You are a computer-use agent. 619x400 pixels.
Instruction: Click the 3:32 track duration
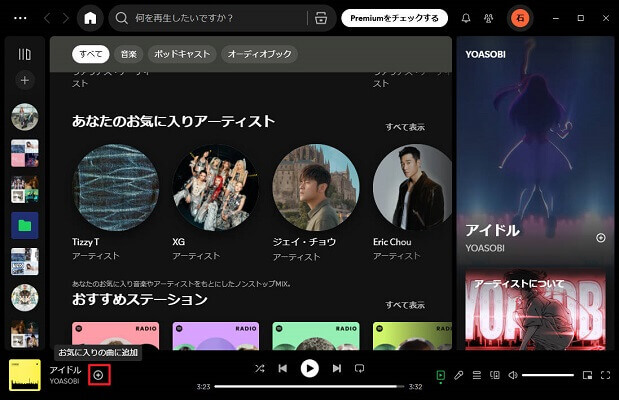coord(415,387)
